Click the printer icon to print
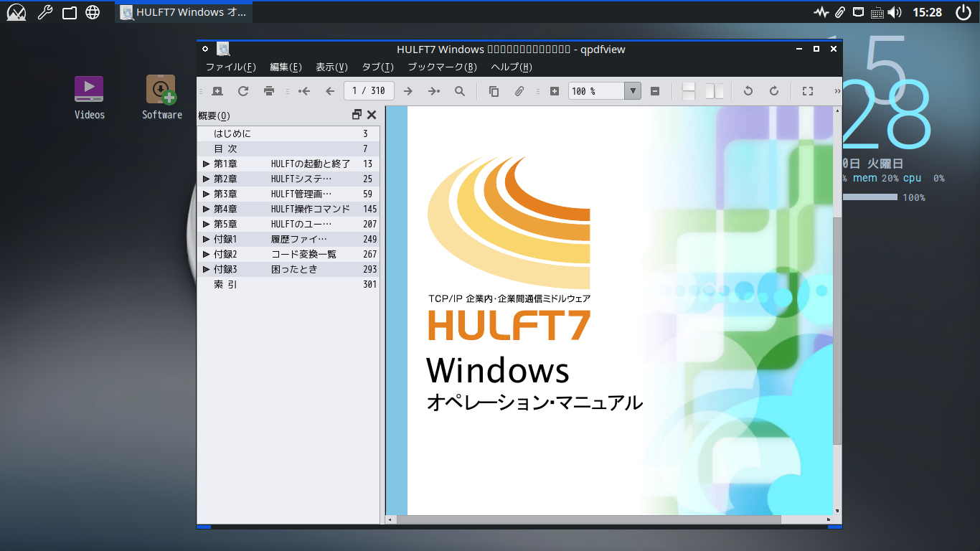This screenshot has width=980, height=551. coord(269,91)
